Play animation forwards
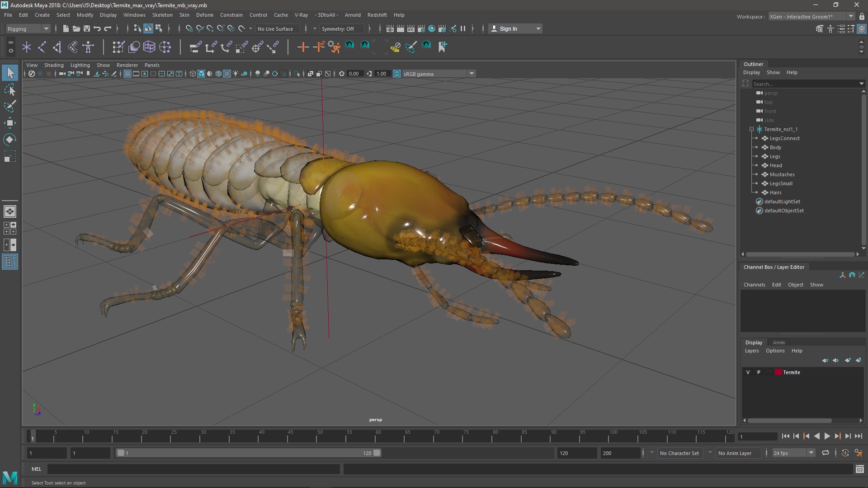This screenshot has height=488, width=868. pos(827,436)
